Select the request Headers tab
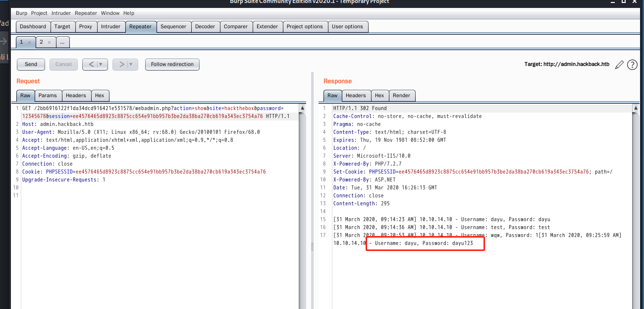The height and width of the screenshot is (309, 644). coord(76,95)
